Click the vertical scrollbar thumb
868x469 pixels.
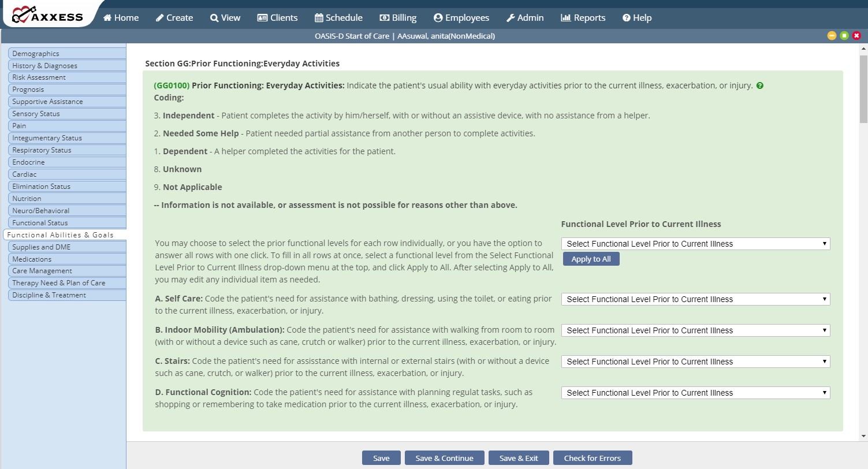(863, 89)
